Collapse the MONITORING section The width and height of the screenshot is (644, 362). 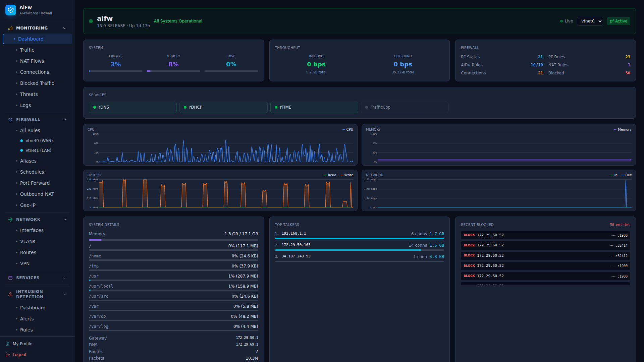click(64, 28)
